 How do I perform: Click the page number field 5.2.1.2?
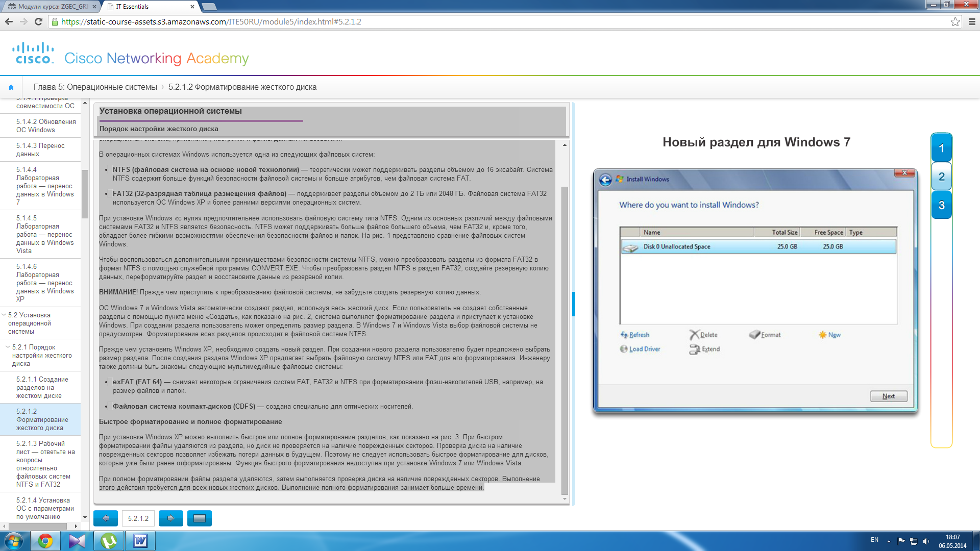138,518
